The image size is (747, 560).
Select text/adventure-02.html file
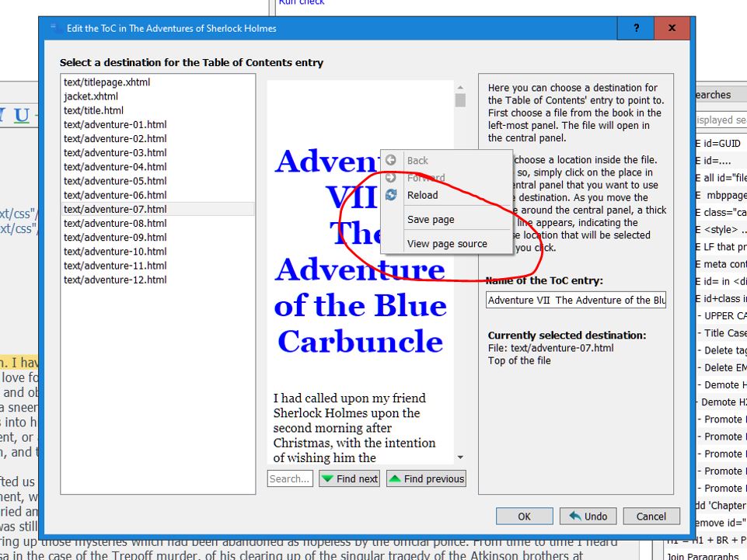coord(158,138)
